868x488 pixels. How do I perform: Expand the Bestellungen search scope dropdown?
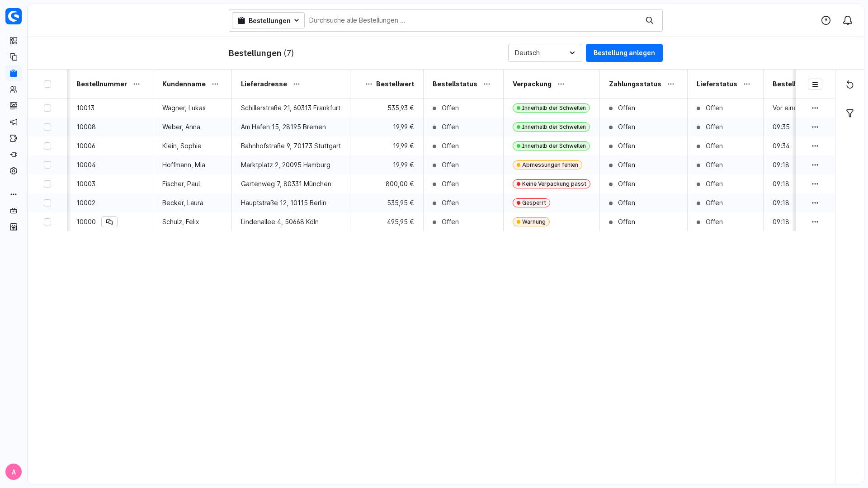click(x=269, y=20)
